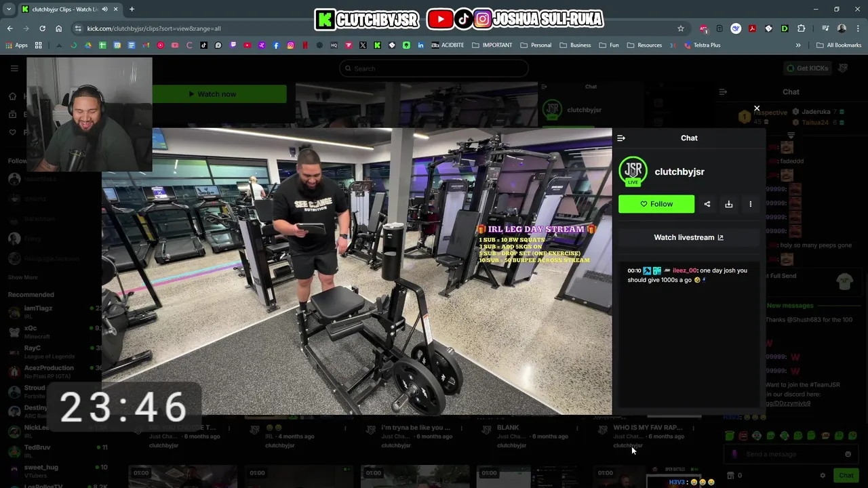Open the TikTok bookmark
Viewport: 868px width, 488px height.
pyautogui.click(x=204, y=45)
